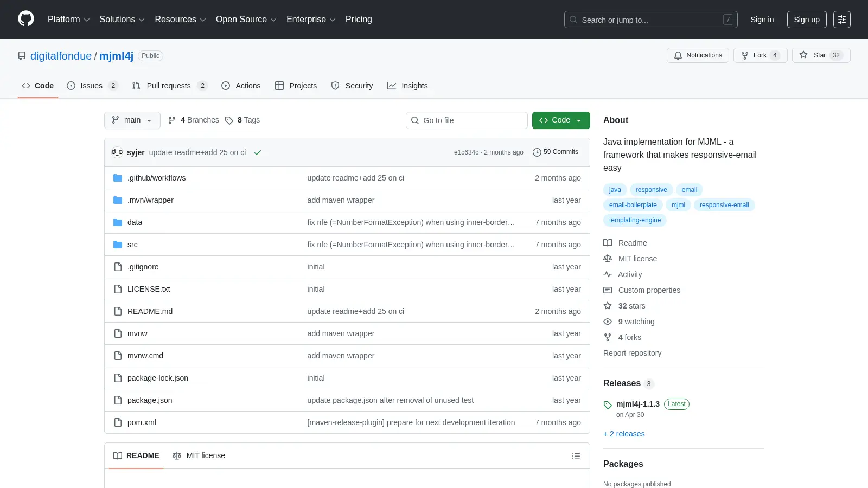Image resolution: width=868 pixels, height=488 pixels.
Task: Expand the Enterprise menu
Action: tap(311, 20)
